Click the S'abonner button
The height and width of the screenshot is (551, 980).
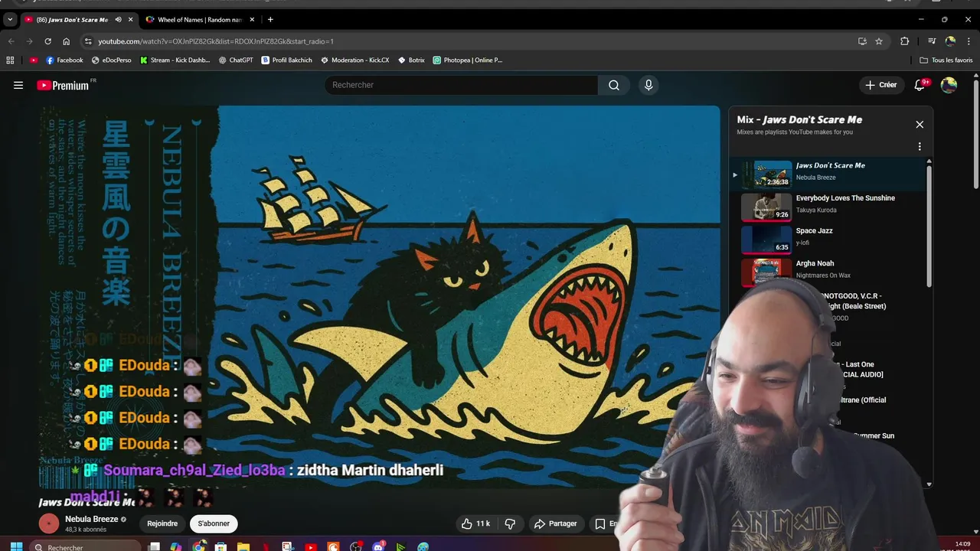pyautogui.click(x=214, y=523)
